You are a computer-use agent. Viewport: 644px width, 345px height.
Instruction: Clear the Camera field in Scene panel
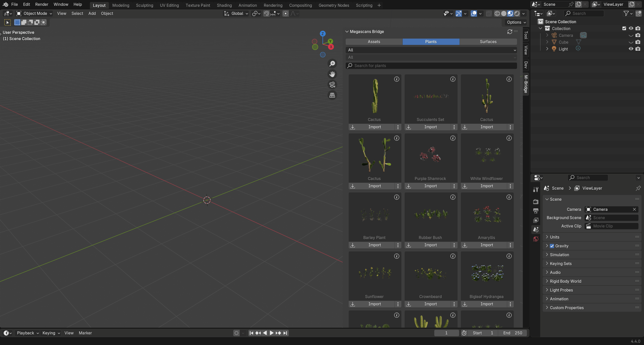point(634,210)
